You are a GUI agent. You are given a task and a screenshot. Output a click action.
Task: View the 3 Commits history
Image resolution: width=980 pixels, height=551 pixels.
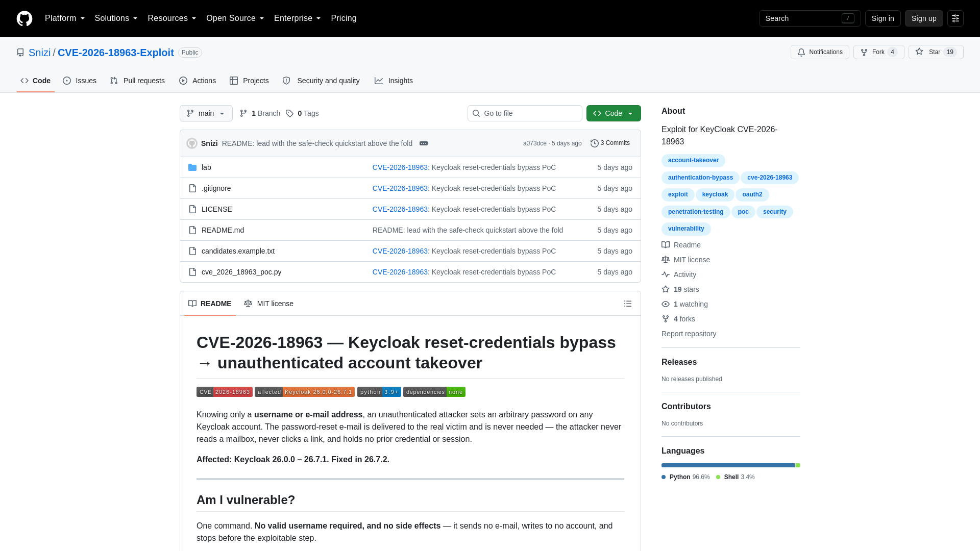610,143
